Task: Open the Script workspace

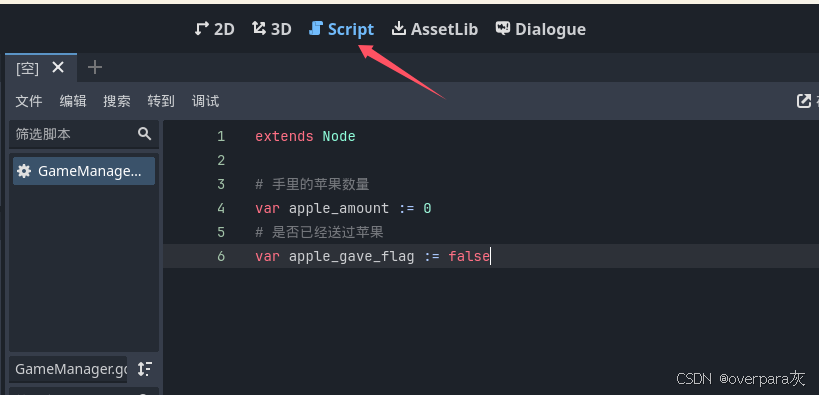Action: 341,29
